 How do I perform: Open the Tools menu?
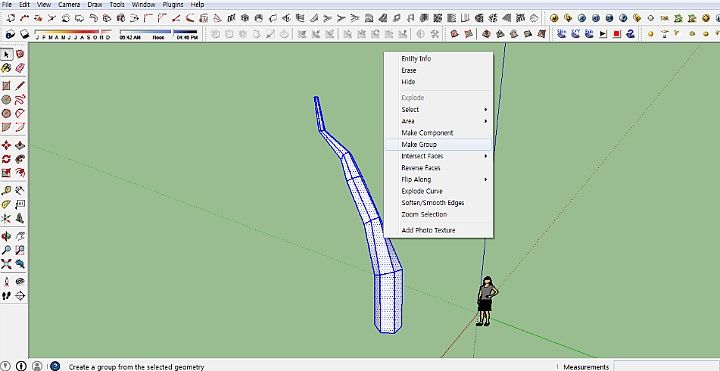(117, 5)
